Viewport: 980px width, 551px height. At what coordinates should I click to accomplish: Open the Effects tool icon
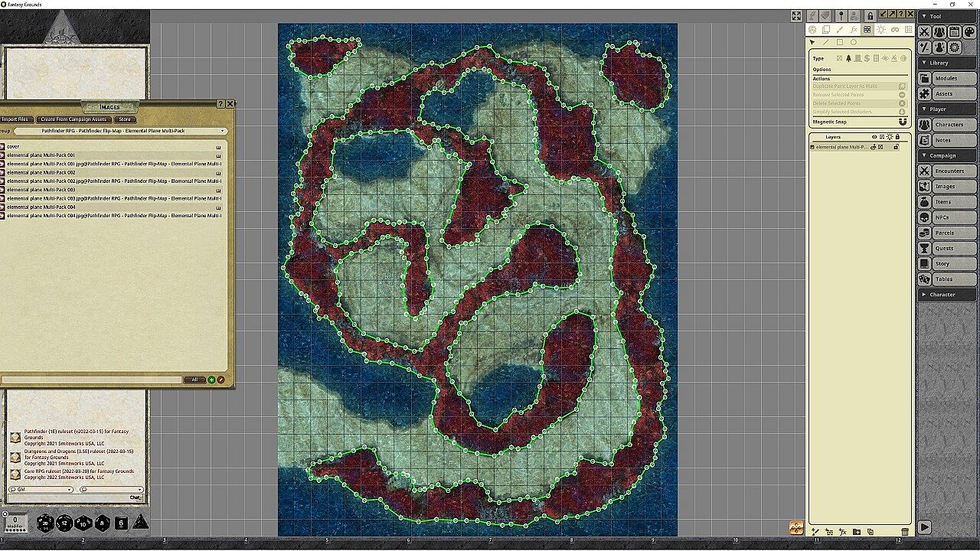pos(939,47)
